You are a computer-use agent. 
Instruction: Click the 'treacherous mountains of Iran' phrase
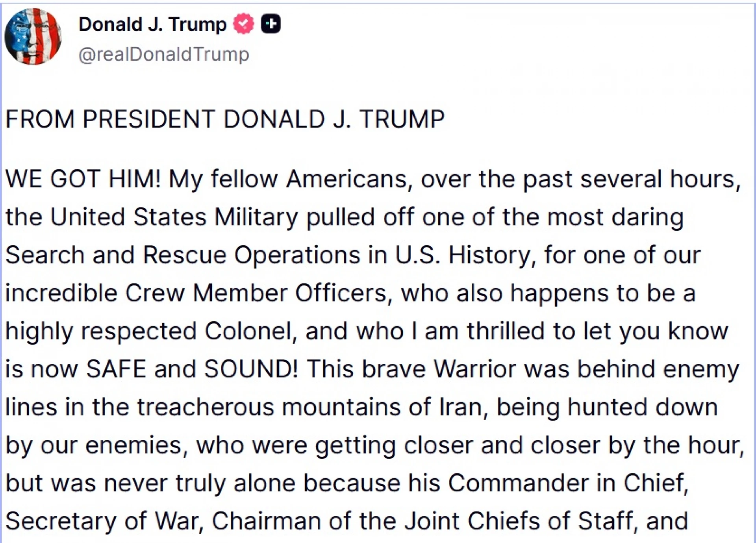309,407
